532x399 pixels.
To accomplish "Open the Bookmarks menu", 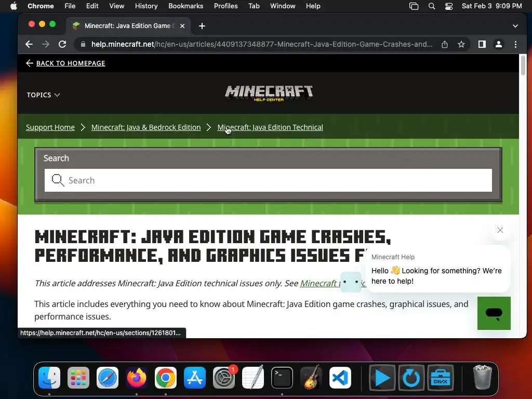I will (185, 6).
